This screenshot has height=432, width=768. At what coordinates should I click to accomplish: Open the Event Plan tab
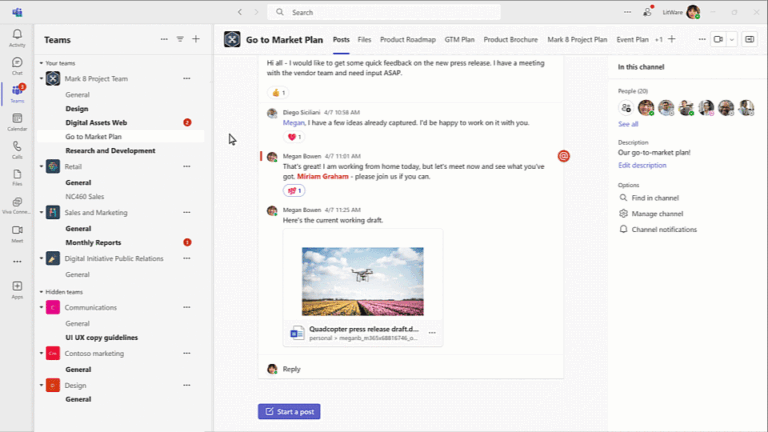click(x=632, y=40)
